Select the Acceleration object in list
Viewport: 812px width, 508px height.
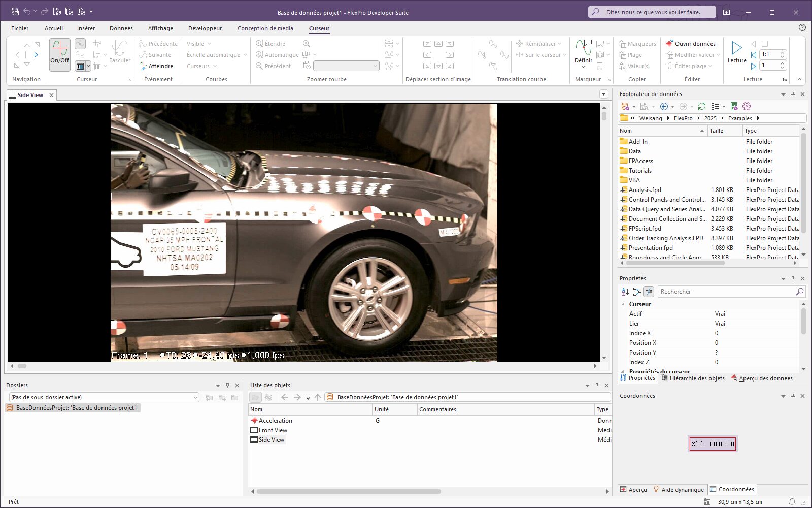pyautogui.click(x=275, y=421)
